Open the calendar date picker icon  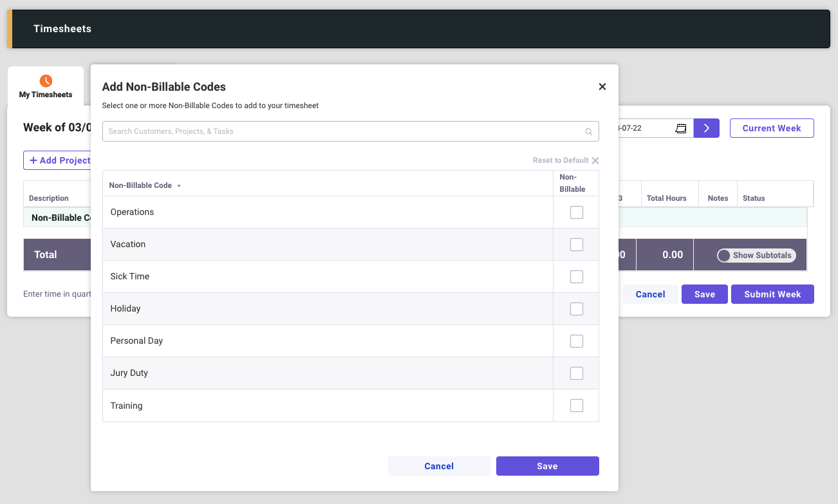pos(680,128)
